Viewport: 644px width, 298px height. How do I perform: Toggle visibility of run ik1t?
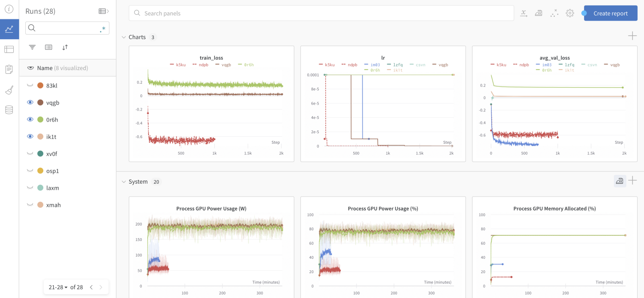[x=30, y=137]
